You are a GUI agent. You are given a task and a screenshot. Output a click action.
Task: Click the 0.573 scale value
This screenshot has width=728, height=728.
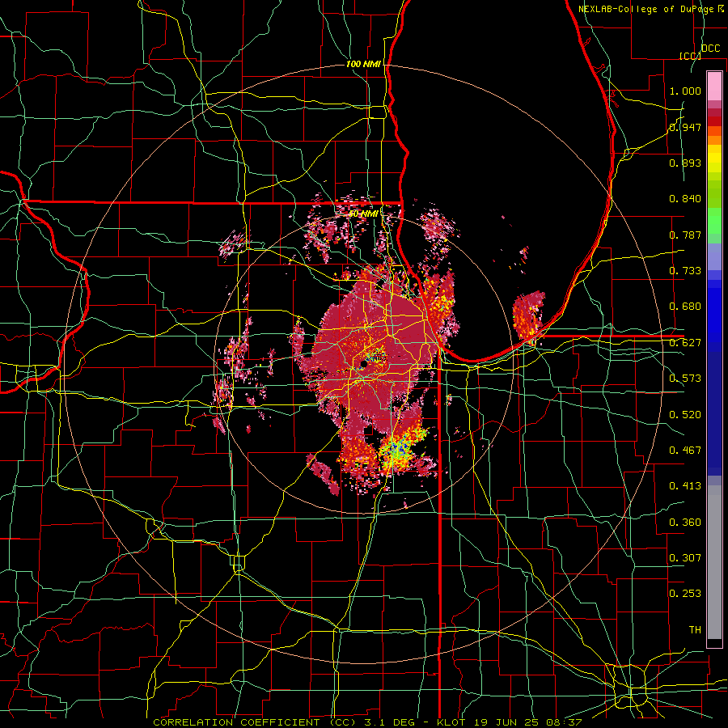click(x=685, y=379)
